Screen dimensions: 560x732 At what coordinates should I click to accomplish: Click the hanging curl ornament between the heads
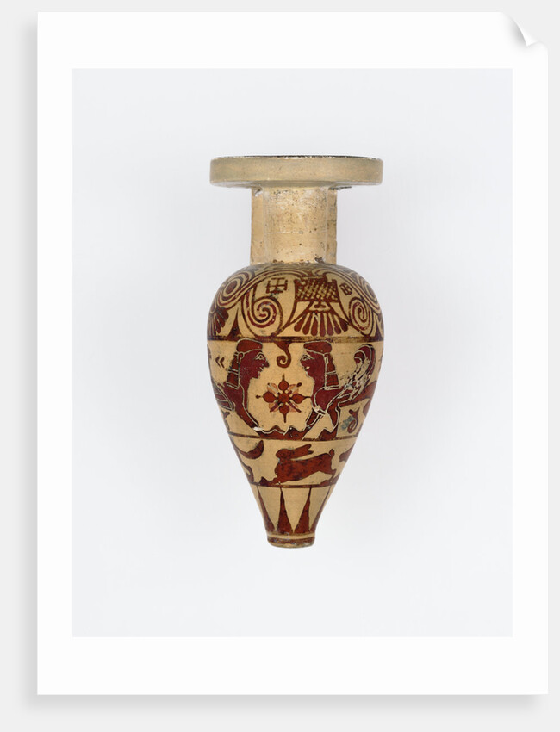point(284,354)
